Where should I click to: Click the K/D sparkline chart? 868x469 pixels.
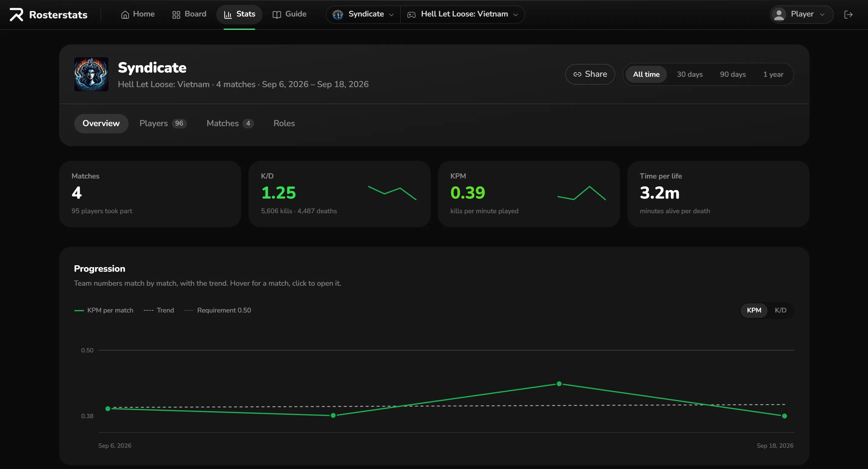click(392, 193)
